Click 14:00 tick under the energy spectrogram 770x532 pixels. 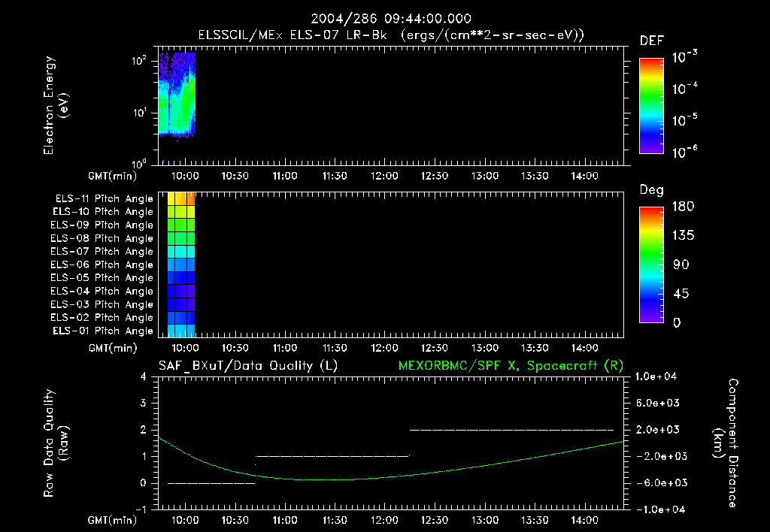coord(584,176)
